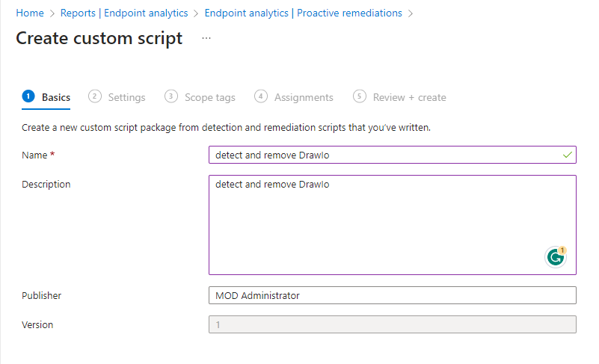Open the ellipsis menu beside page title
This screenshot has height=364, width=599.
206,39
